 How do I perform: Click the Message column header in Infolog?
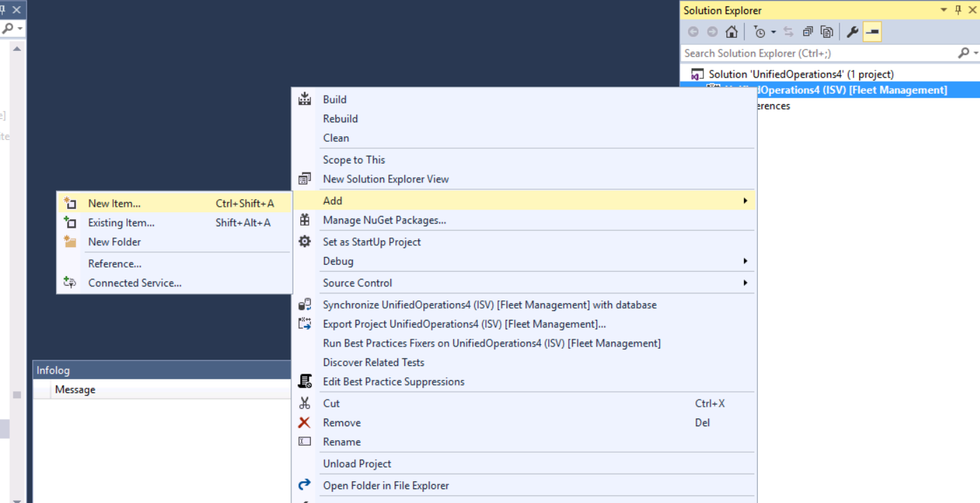click(x=75, y=390)
